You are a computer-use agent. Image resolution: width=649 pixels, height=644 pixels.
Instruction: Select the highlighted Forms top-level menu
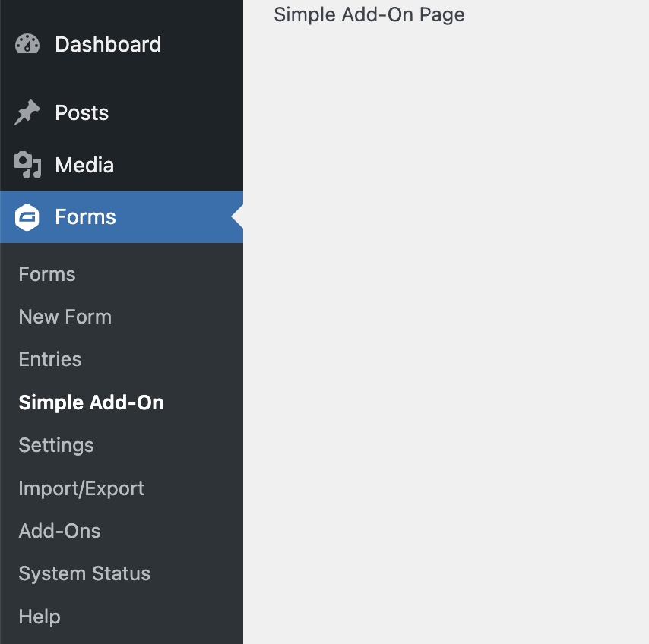[x=122, y=216]
